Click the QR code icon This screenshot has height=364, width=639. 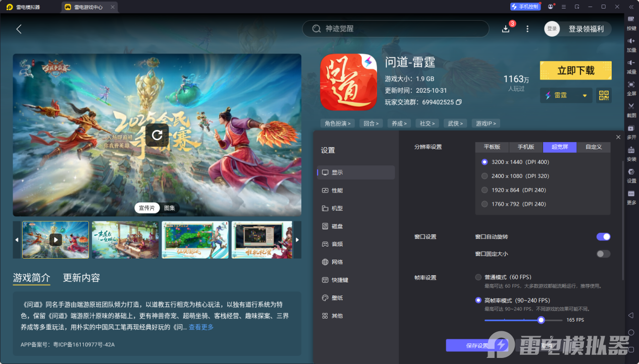604,95
